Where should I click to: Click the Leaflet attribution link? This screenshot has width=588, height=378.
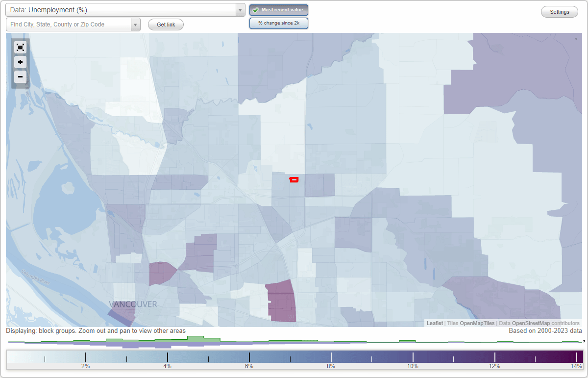(434, 323)
